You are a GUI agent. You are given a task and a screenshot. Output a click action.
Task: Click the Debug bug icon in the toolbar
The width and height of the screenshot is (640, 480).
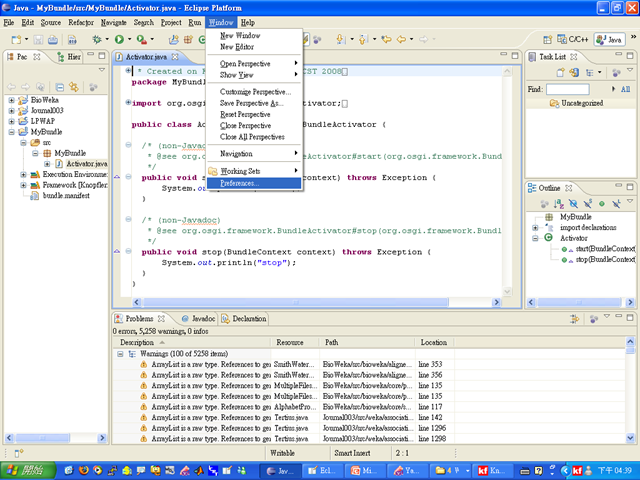[x=96, y=39]
